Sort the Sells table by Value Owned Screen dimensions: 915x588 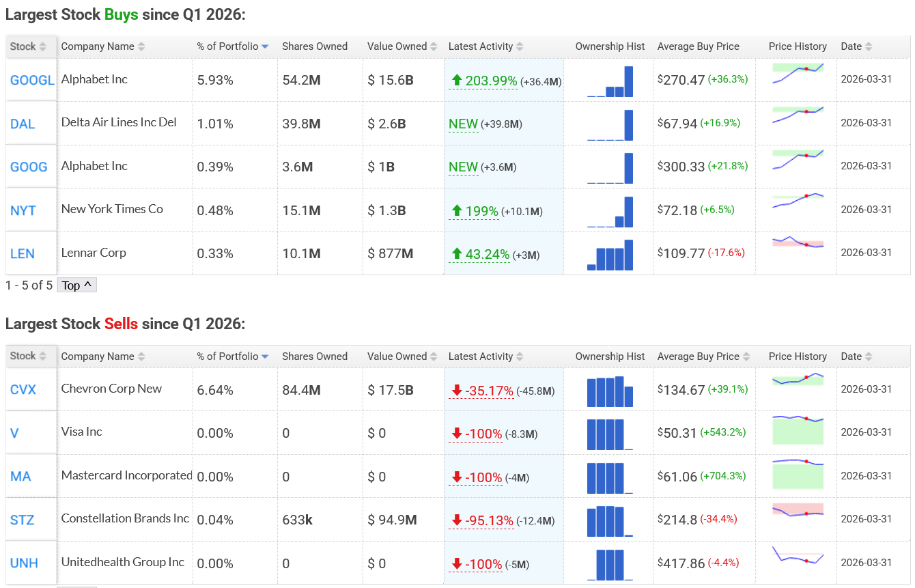(402, 356)
